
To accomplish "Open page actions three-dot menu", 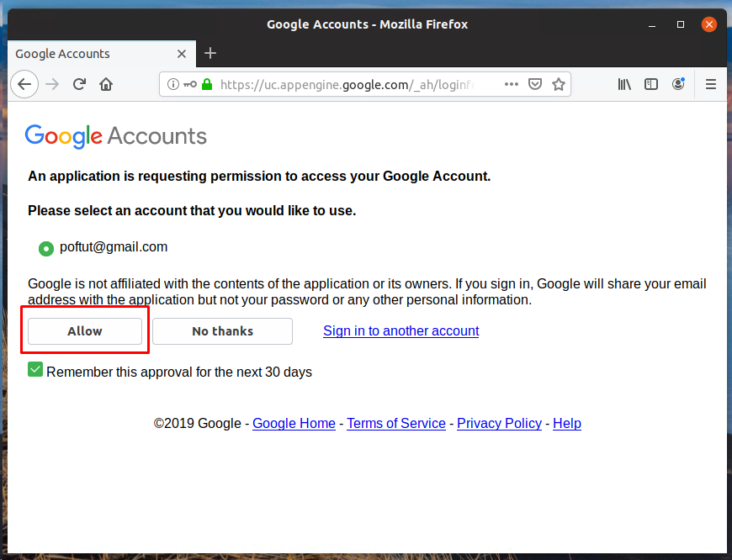I will (x=512, y=84).
